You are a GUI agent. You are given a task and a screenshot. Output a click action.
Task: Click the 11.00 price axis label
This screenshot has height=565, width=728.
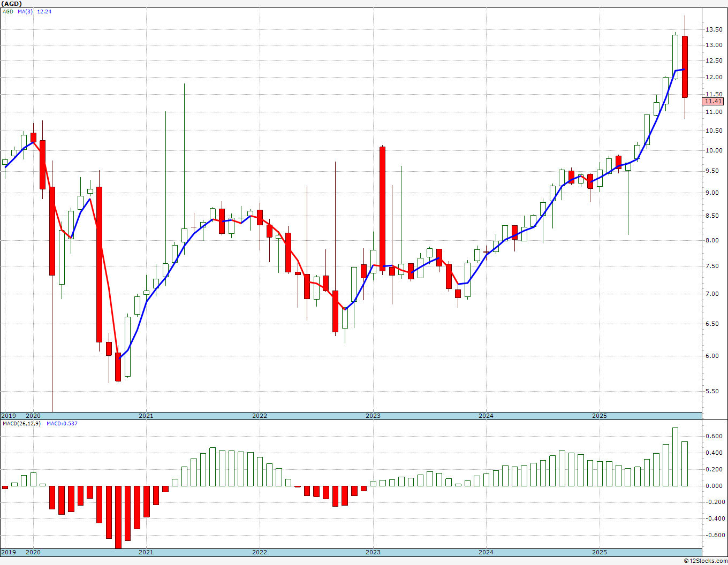pos(714,112)
